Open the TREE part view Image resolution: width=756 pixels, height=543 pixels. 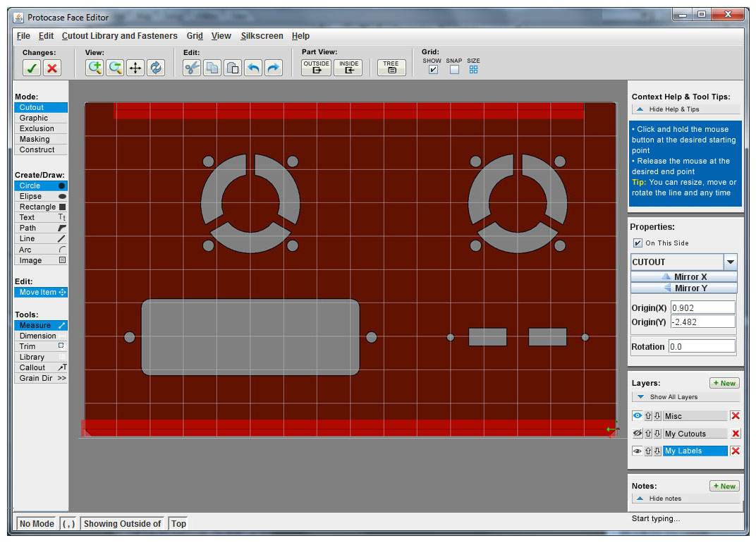[x=391, y=66]
